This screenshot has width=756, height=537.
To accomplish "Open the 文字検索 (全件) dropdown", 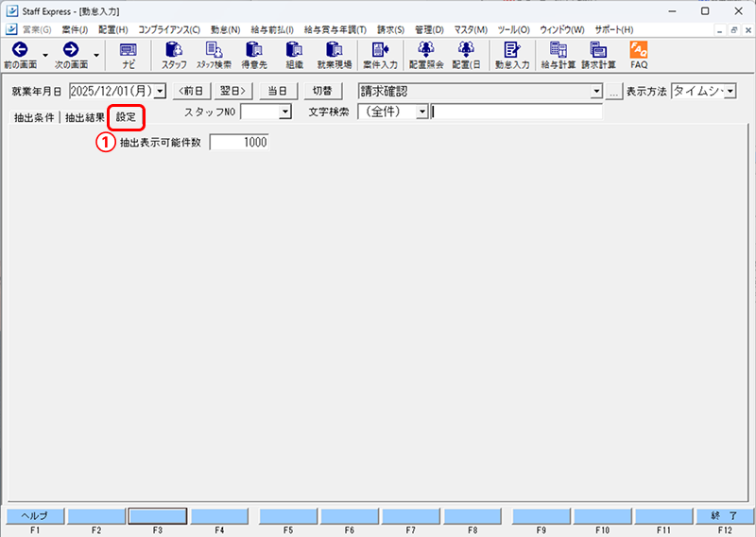I will coord(422,112).
